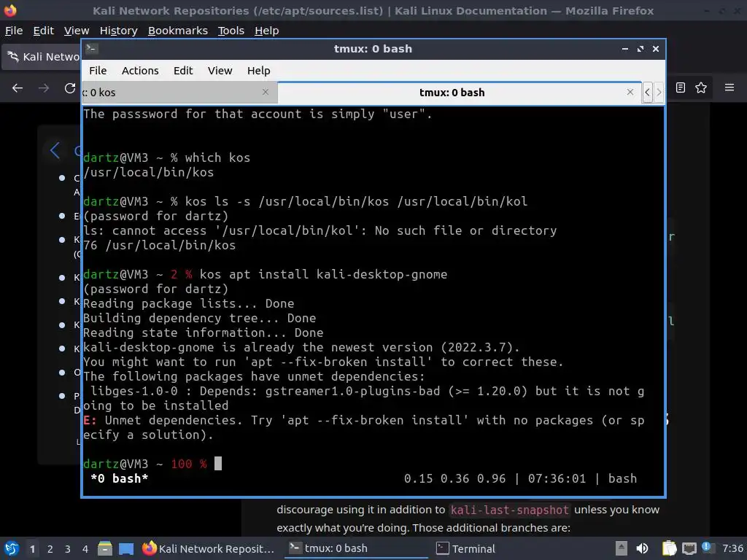The width and height of the screenshot is (747, 560).
Task: Bookmark page with star icon
Action: tap(701, 87)
